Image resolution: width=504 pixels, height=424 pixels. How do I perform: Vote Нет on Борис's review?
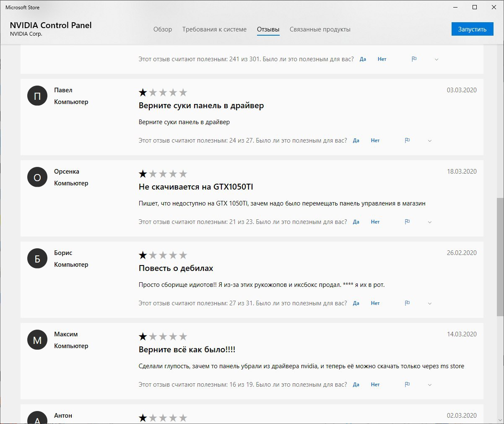(x=375, y=303)
